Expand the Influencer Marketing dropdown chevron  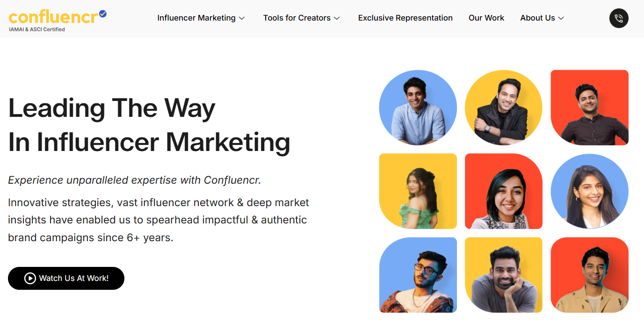pos(242,18)
